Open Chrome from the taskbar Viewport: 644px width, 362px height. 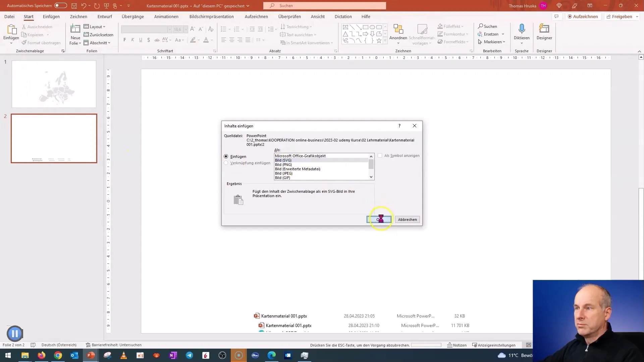[x=58, y=355]
